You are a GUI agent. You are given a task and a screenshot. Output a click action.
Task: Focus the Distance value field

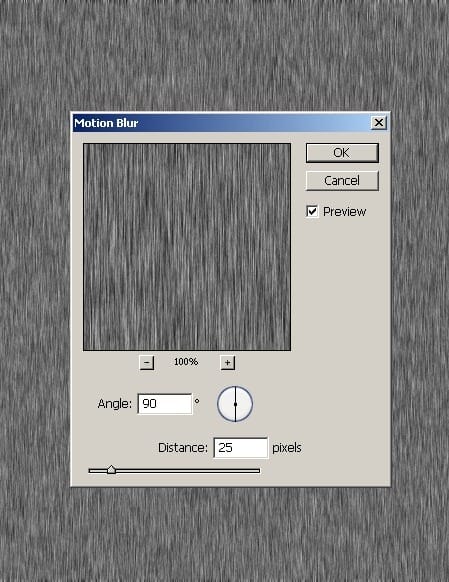pos(240,448)
